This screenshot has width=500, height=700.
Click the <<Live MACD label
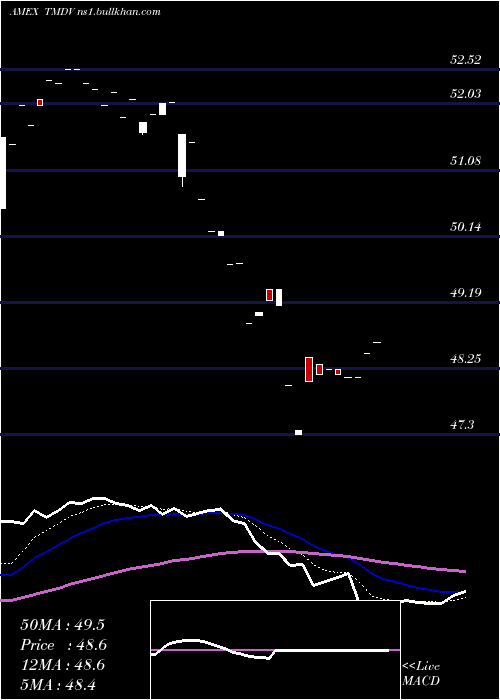pyautogui.click(x=421, y=673)
